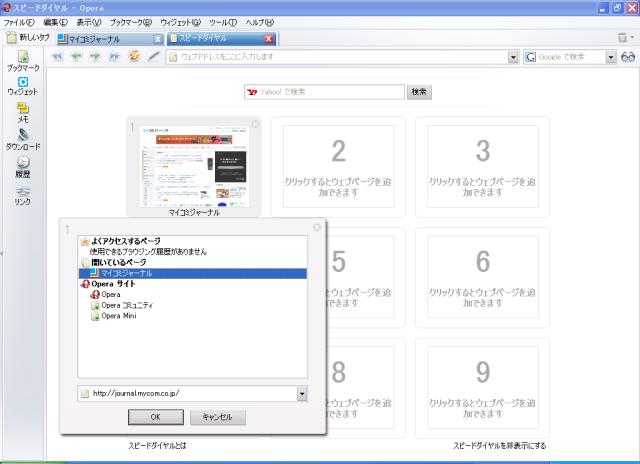Viewport: 640px width, 464px height.
Task: Click empty speed dial slot 8
Action: 366,388
